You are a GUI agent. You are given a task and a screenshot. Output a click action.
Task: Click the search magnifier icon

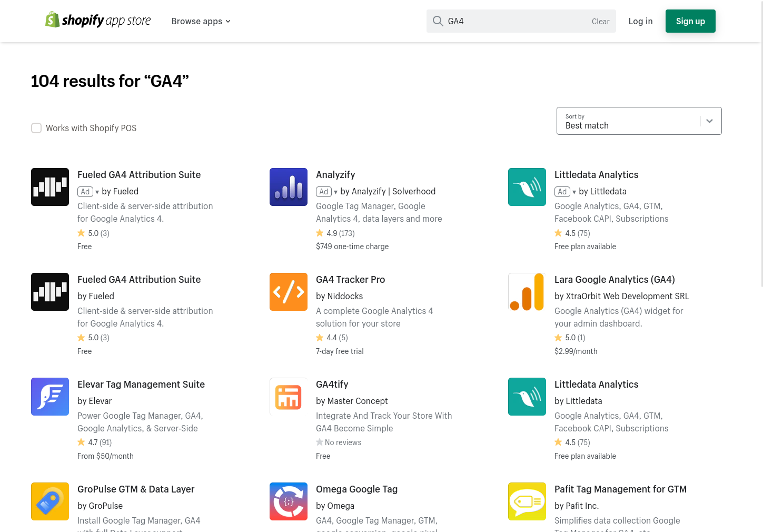click(x=438, y=21)
